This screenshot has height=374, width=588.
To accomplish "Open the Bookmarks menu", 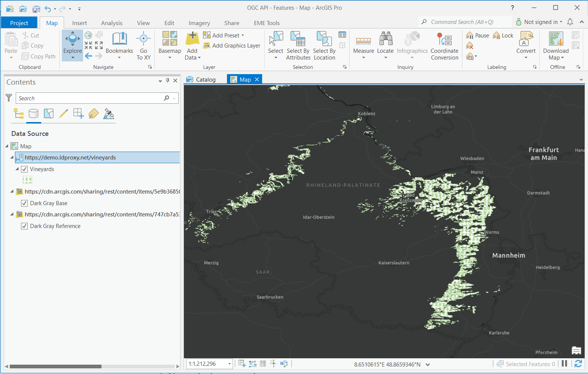I will 119,45.
